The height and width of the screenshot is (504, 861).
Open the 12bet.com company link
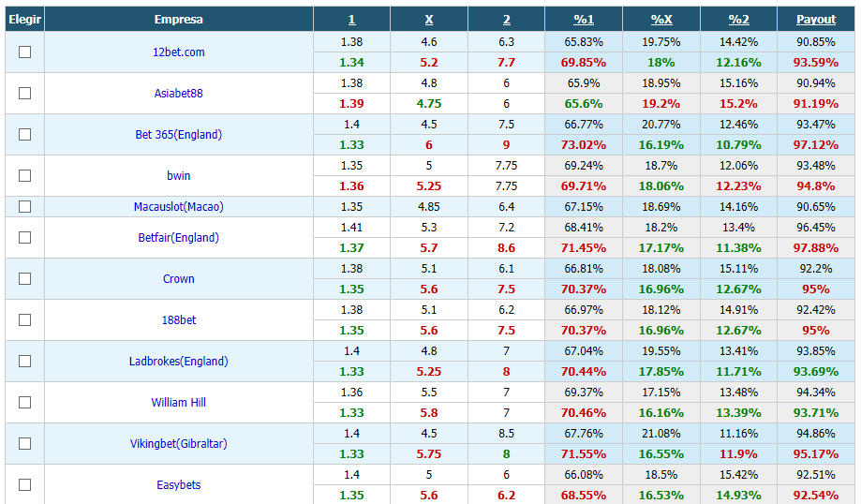[x=178, y=52]
